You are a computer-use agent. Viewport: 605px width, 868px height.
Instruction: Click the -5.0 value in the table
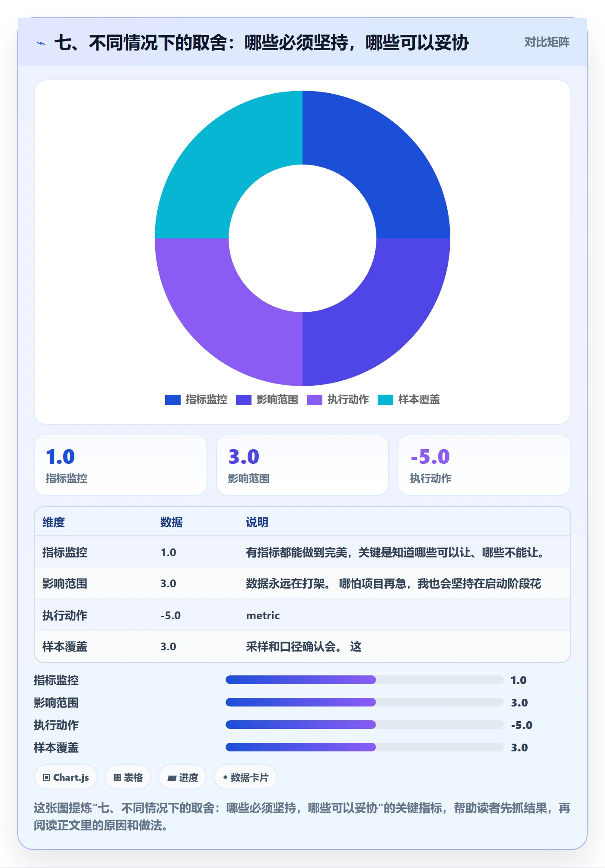click(171, 615)
